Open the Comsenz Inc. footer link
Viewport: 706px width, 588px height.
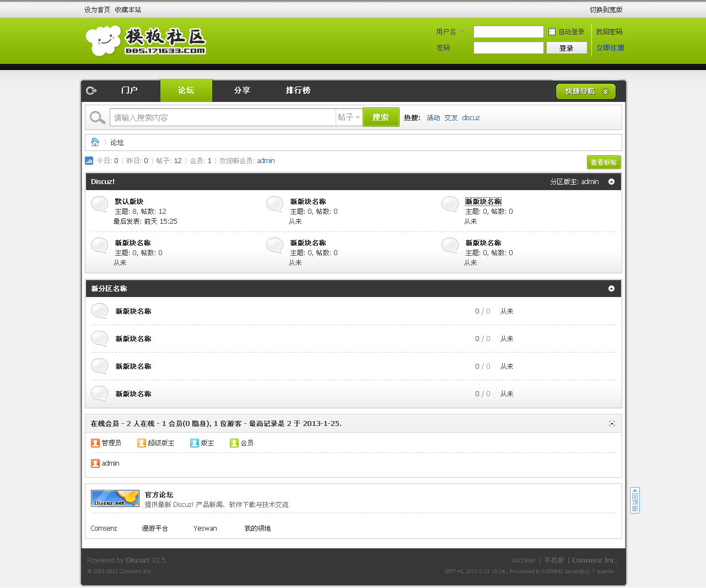coord(595,560)
